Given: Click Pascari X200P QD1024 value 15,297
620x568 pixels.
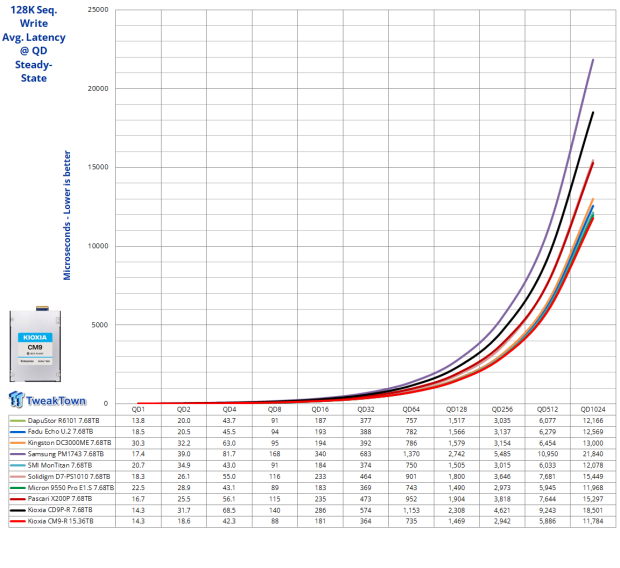Looking at the screenshot, I should (x=593, y=499).
